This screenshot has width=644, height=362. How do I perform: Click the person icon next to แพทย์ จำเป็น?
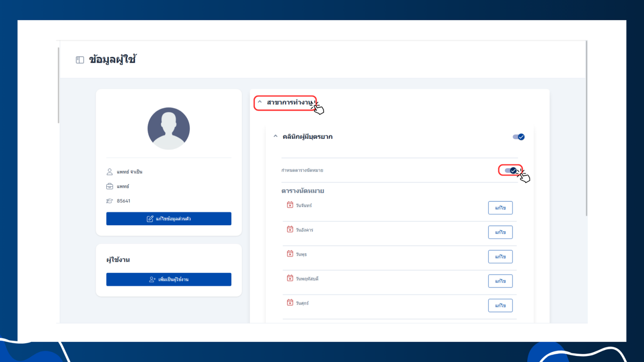coord(109,172)
